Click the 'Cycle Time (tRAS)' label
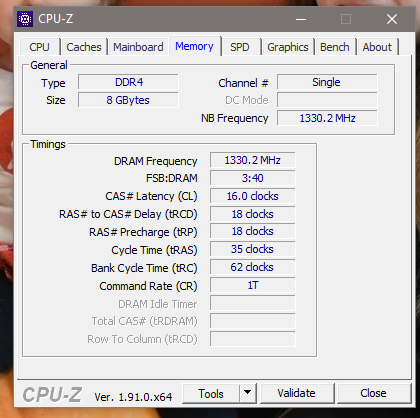 click(154, 250)
